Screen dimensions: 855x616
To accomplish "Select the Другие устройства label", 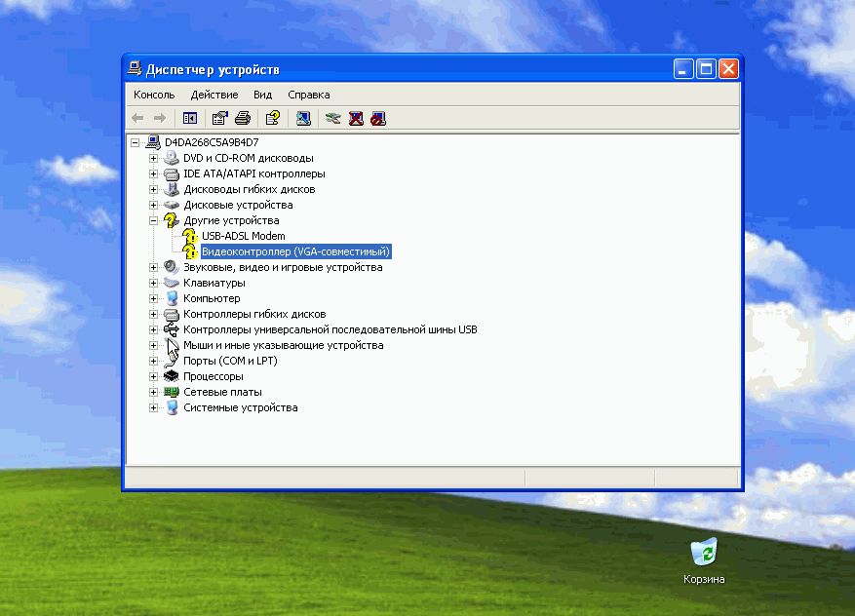I will (x=231, y=220).
